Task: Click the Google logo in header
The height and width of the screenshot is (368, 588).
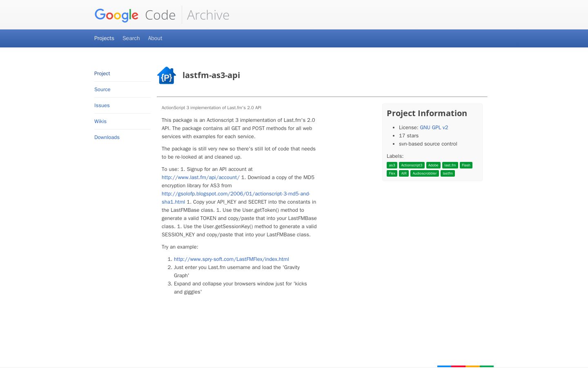Action: coord(116,15)
